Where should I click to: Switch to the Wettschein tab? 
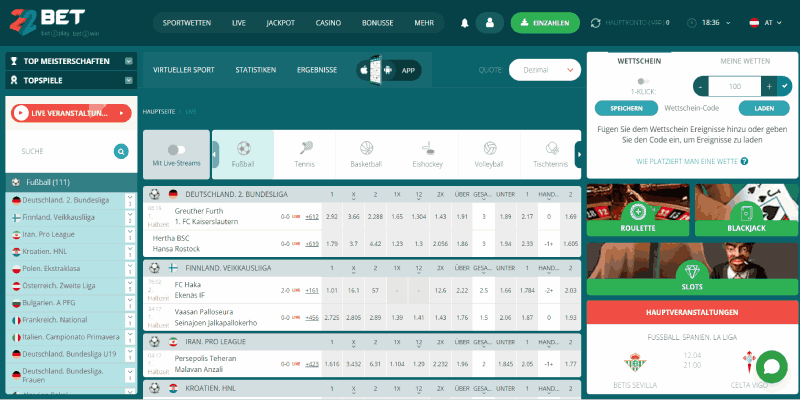pos(639,61)
